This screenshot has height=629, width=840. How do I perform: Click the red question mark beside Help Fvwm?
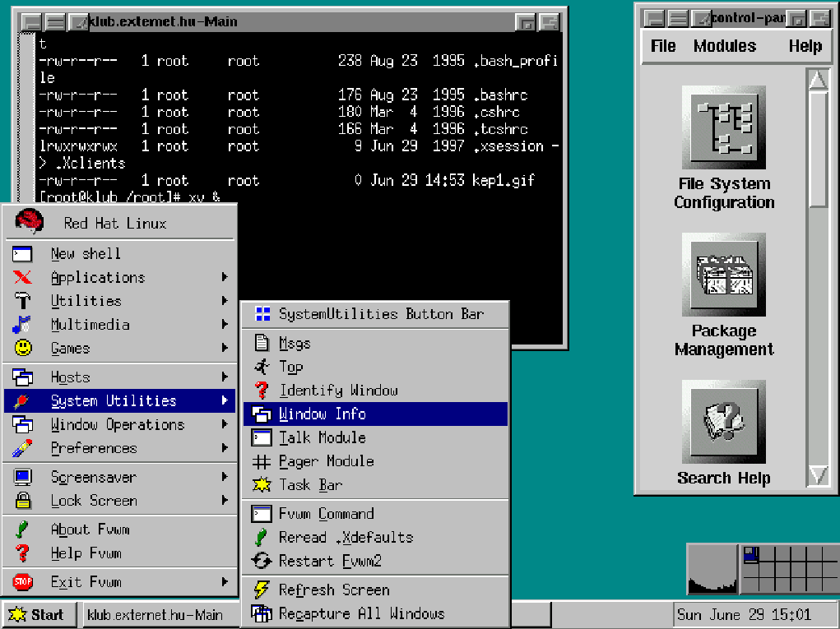click(x=22, y=553)
